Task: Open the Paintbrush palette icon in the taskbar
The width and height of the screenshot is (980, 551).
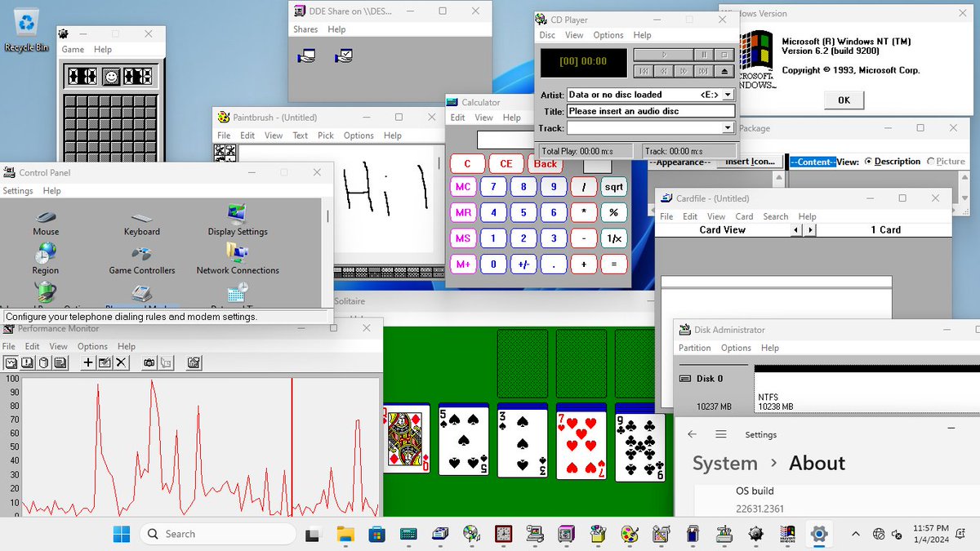Action: click(x=629, y=535)
